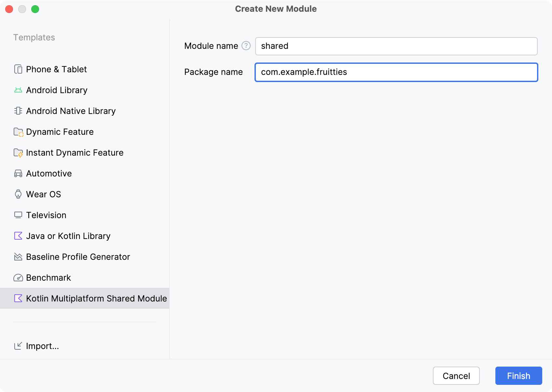Screen dimensions: 552x392
Task: Choose the Benchmark template
Action: click(x=48, y=277)
